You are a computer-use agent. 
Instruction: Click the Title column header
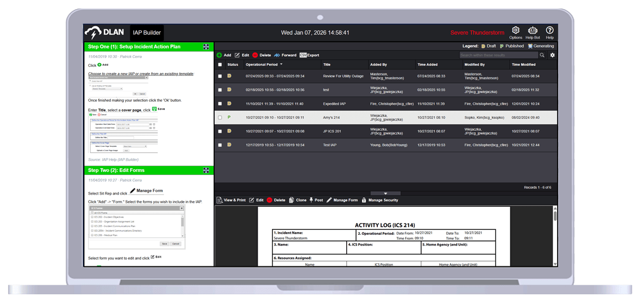(x=327, y=64)
